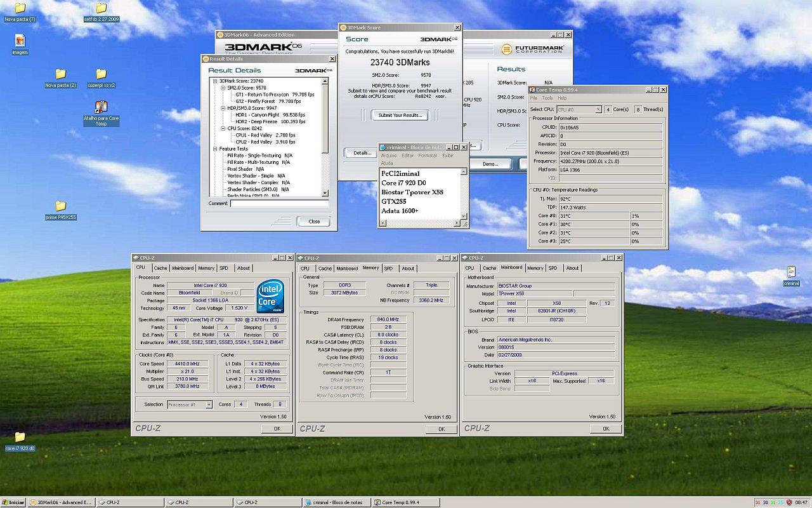The width and height of the screenshot is (812, 508).
Task: Click the GTX285 line in notepad
Action: click(394, 201)
